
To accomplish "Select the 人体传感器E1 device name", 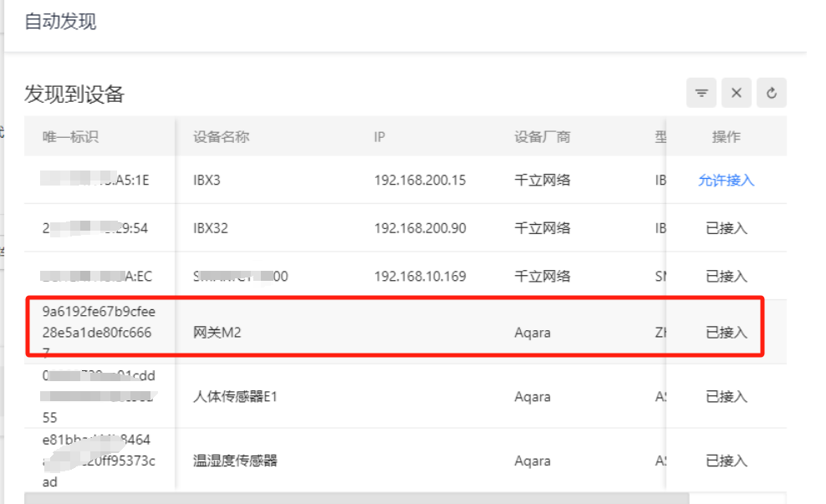I will (x=235, y=396).
